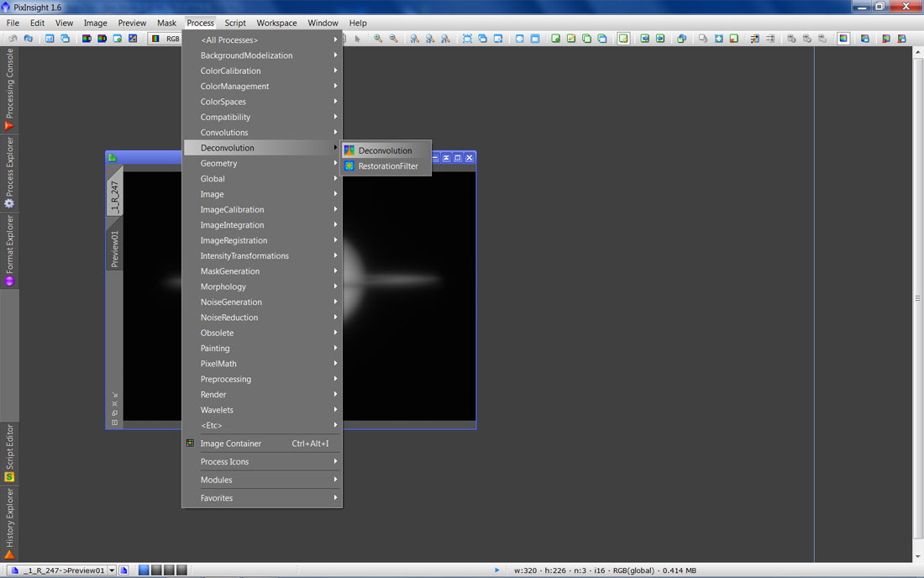Expand the Modules submenu arrow
924x578 pixels.
point(335,480)
